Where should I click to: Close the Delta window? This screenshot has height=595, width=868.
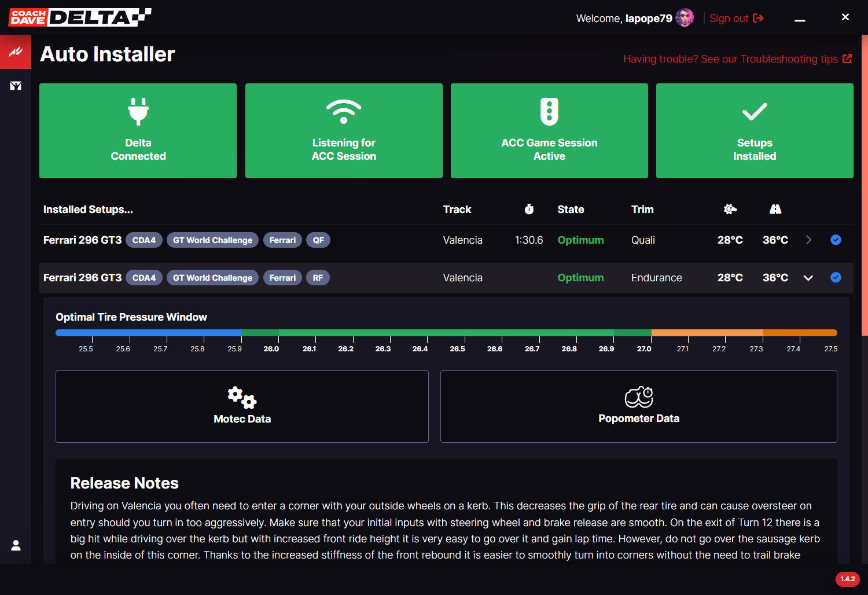pyautogui.click(x=845, y=17)
